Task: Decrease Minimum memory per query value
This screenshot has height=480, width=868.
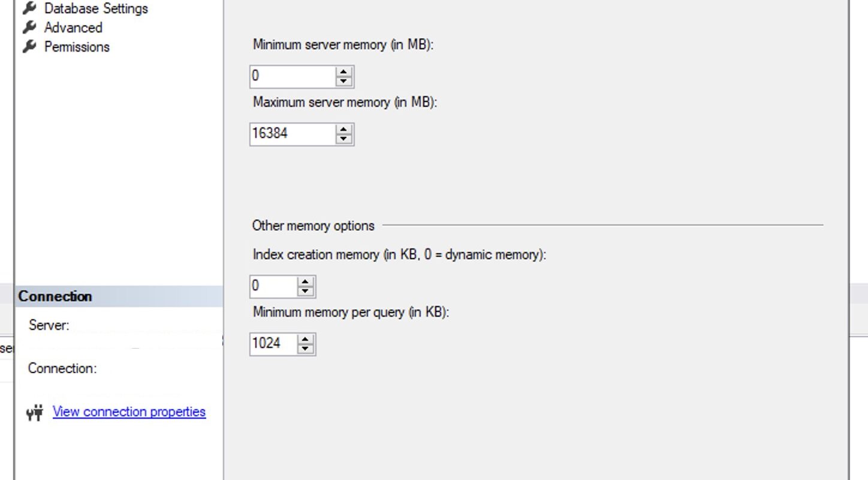Action: (306, 349)
